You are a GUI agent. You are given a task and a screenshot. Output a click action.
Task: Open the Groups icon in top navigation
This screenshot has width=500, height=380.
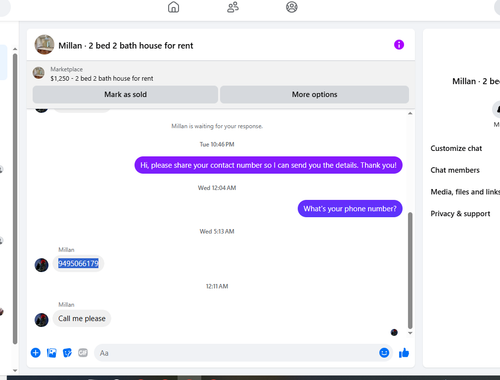point(292,7)
